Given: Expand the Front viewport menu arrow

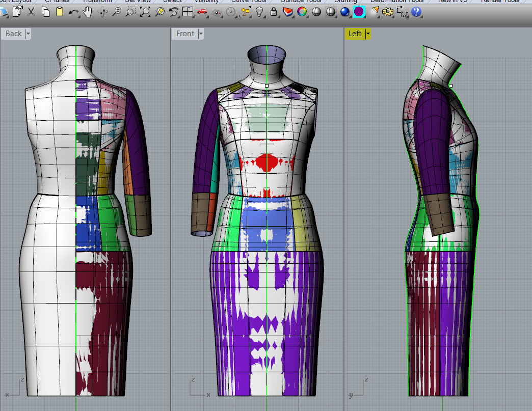Looking at the screenshot, I should point(201,34).
